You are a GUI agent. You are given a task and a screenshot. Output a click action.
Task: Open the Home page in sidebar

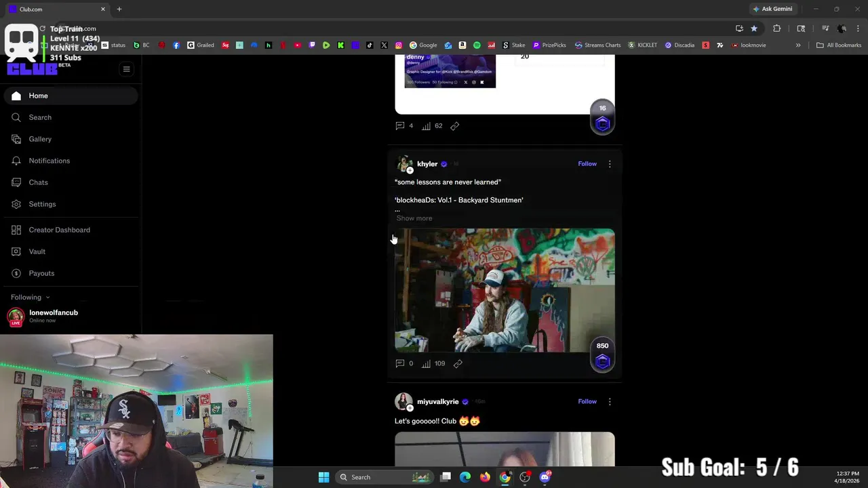pyautogui.click(x=71, y=96)
